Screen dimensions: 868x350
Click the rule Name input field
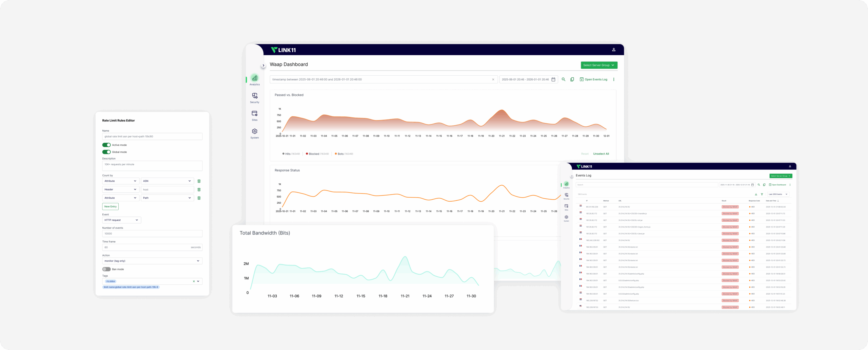[x=152, y=136]
